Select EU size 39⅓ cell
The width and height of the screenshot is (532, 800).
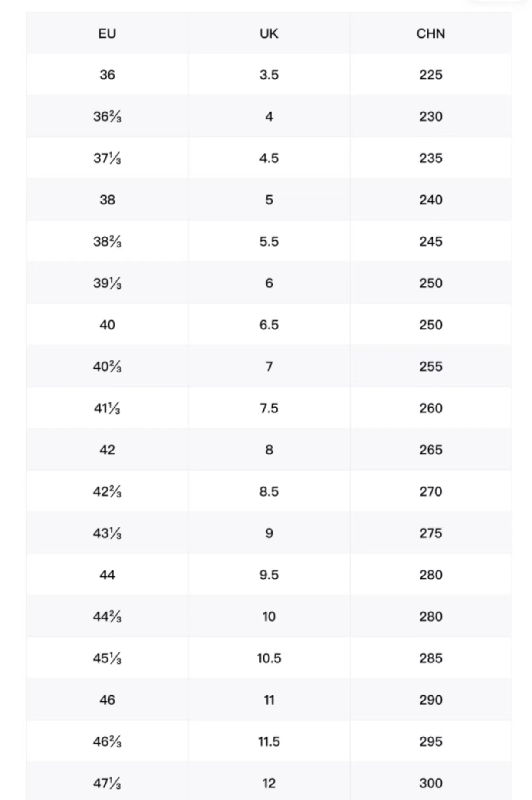point(107,283)
